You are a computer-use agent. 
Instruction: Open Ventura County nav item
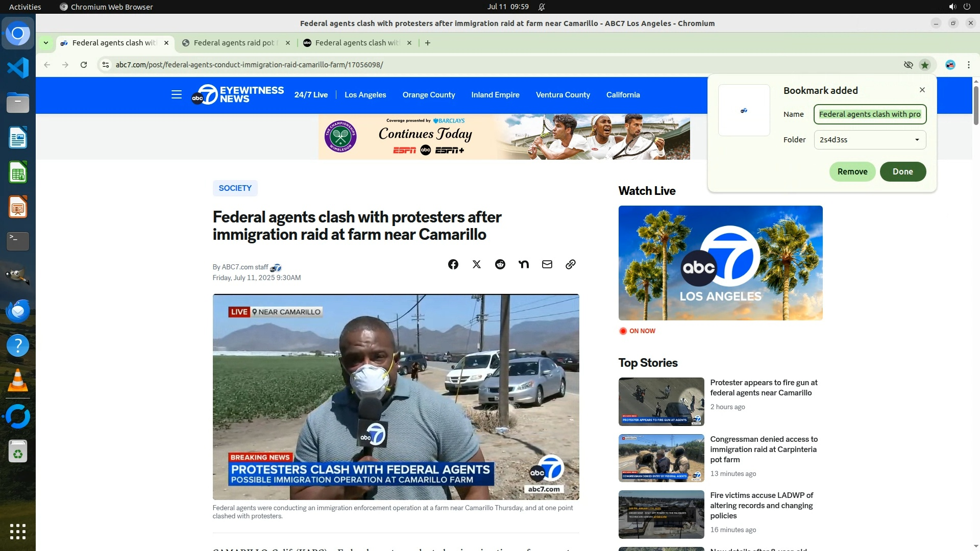[562, 95]
